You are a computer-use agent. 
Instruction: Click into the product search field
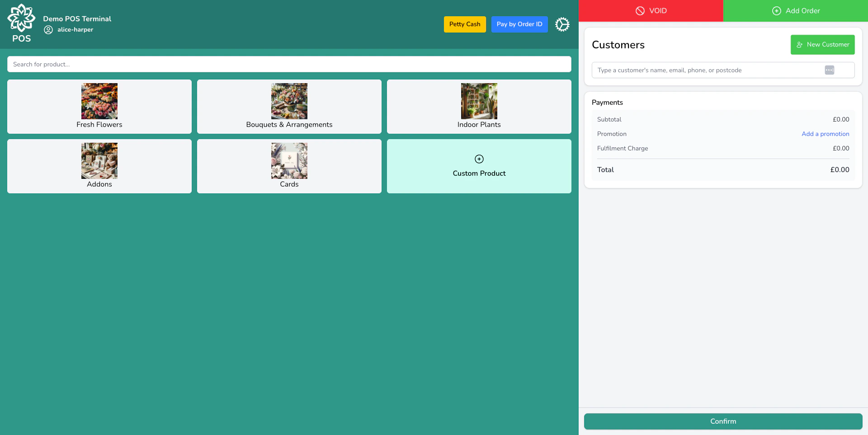[x=289, y=64]
